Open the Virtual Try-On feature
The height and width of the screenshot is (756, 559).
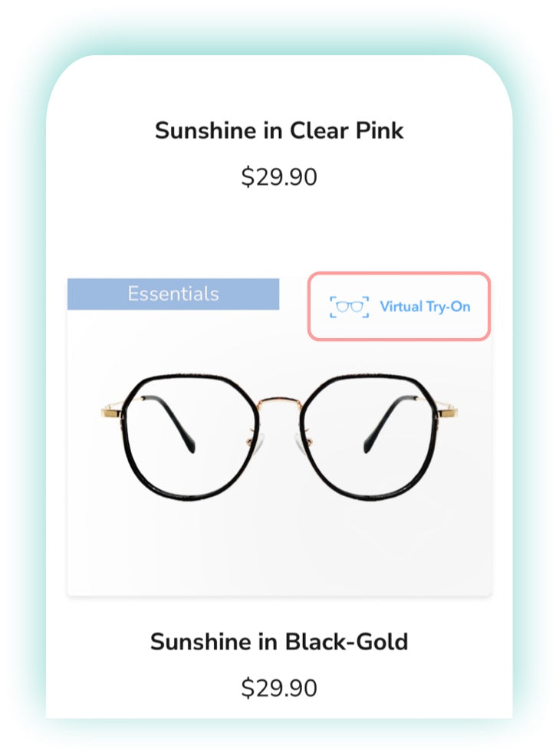pos(399,306)
